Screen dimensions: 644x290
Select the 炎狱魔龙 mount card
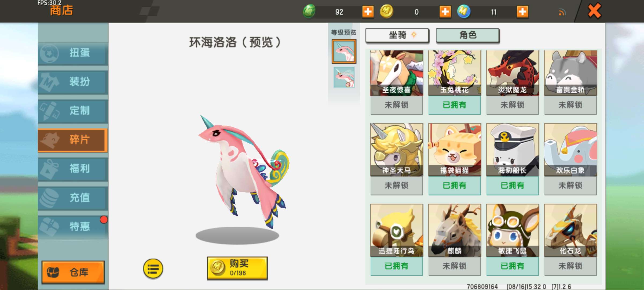pos(513,82)
